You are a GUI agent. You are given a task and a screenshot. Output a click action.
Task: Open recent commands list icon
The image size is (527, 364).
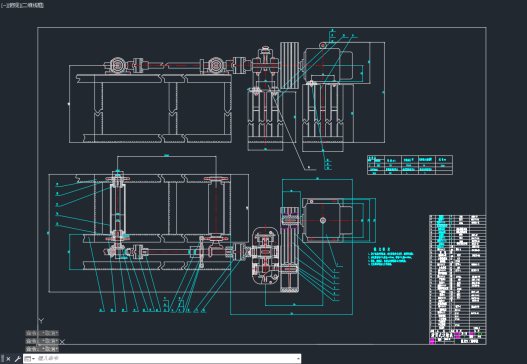[29, 359]
